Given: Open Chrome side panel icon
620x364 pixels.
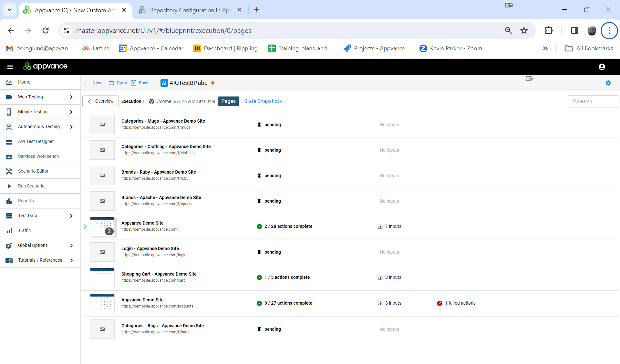Looking at the screenshot, I should (x=574, y=31).
